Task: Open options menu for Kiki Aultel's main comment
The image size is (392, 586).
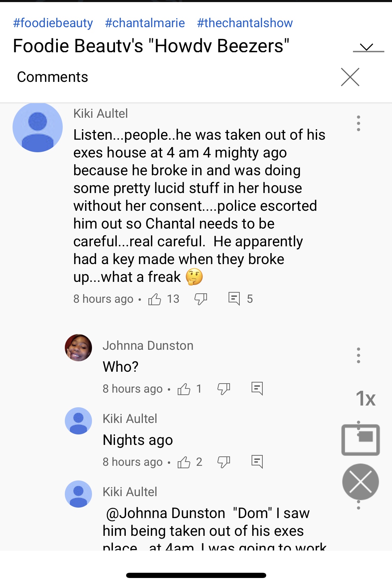Action: [358, 123]
